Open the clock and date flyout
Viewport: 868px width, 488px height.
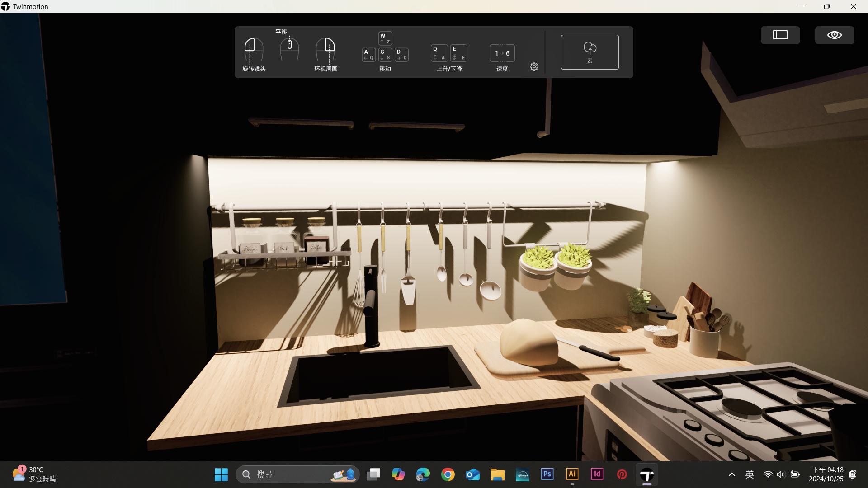[x=827, y=474]
